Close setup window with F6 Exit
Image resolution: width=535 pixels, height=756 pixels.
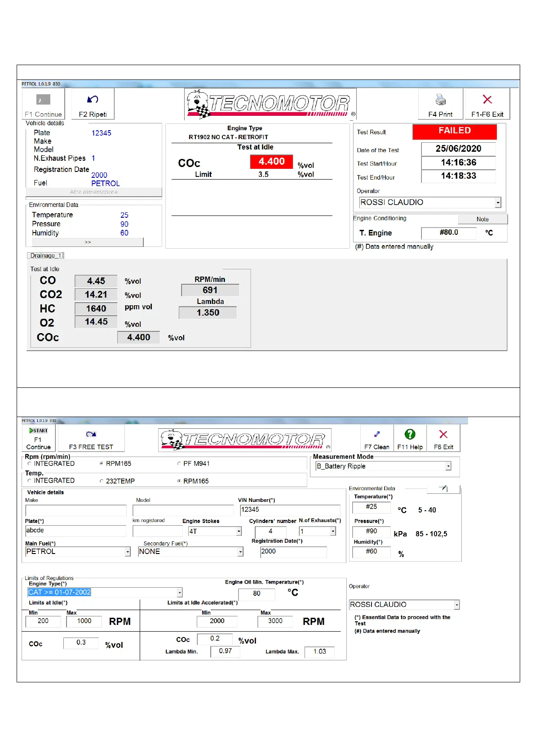443,434
